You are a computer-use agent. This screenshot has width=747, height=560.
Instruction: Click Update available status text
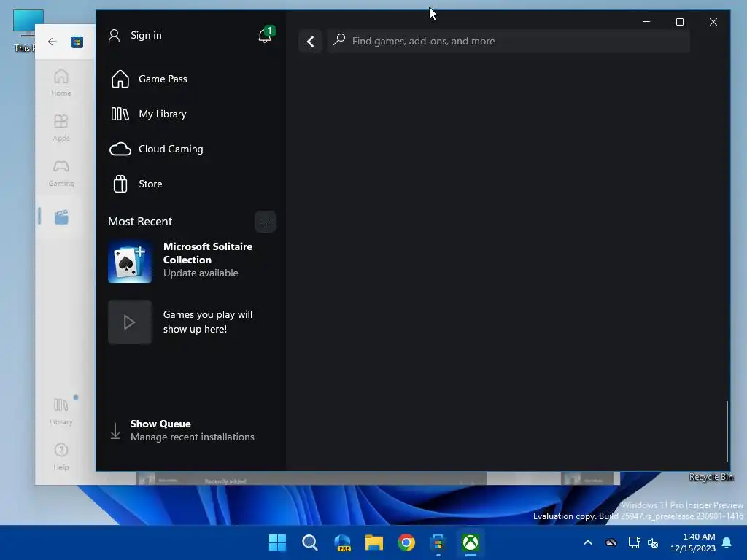coord(201,273)
